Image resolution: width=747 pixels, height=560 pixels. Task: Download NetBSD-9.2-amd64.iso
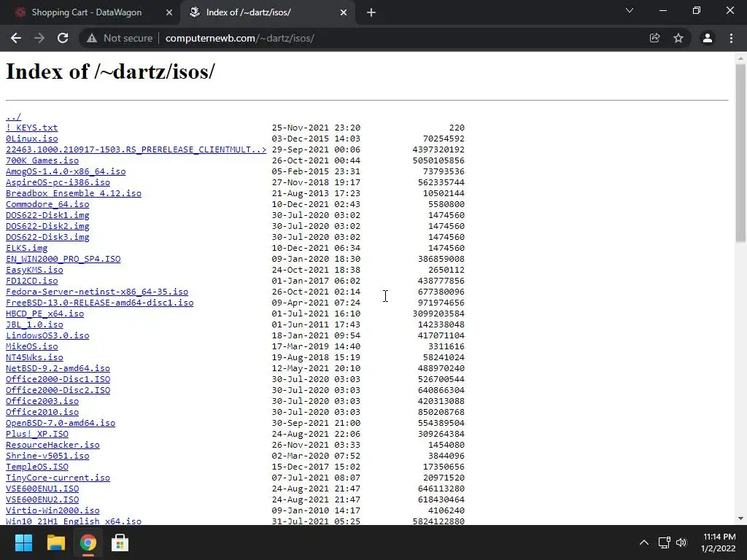pyautogui.click(x=58, y=368)
